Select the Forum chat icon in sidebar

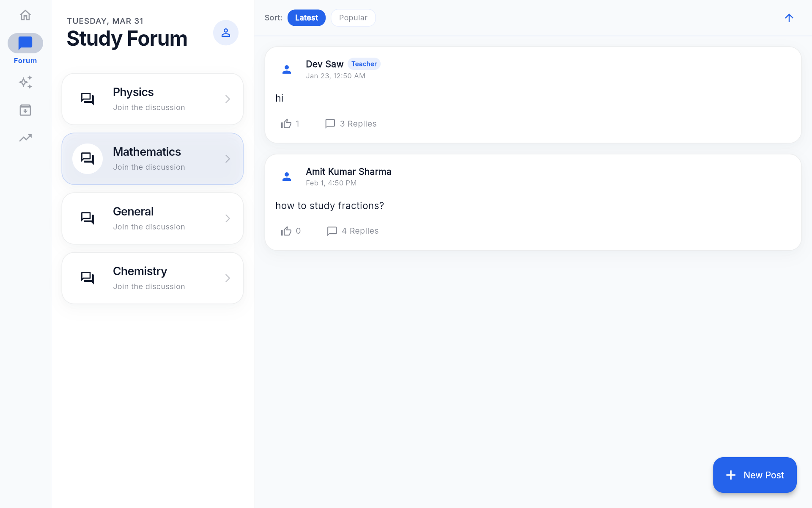[x=25, y=43]
